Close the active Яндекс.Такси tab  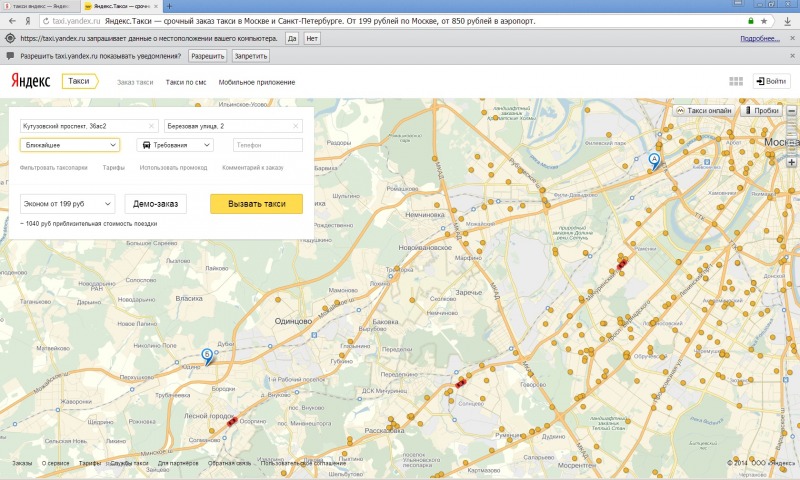[x=156, y=6]
